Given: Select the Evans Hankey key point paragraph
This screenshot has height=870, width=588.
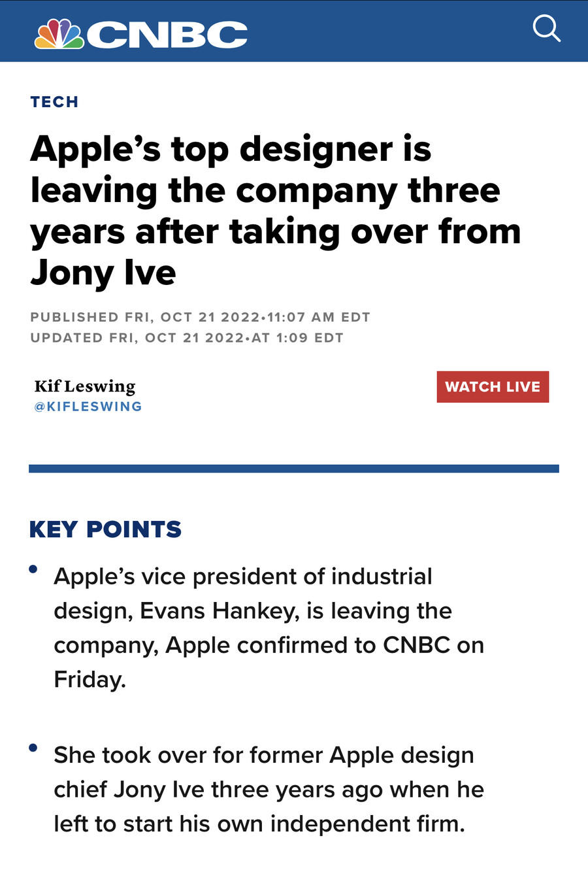Looking at the screenshot, I should [269, 627].
